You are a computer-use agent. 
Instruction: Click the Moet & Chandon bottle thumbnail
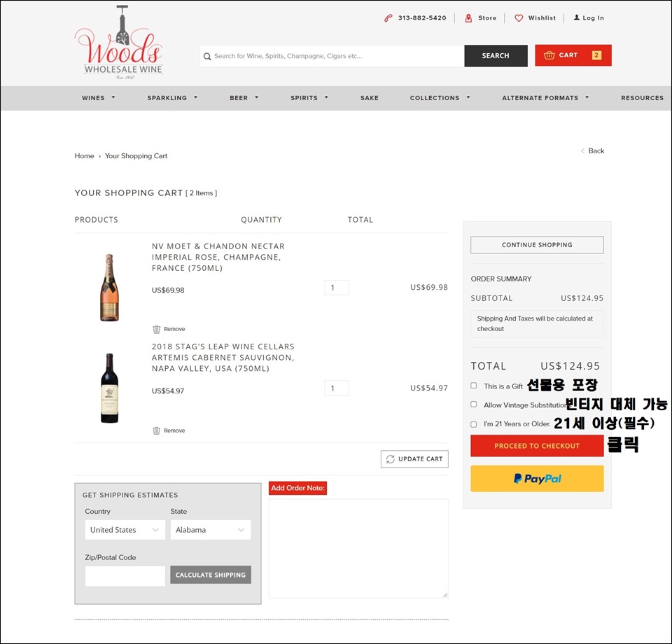pos(109,288)
